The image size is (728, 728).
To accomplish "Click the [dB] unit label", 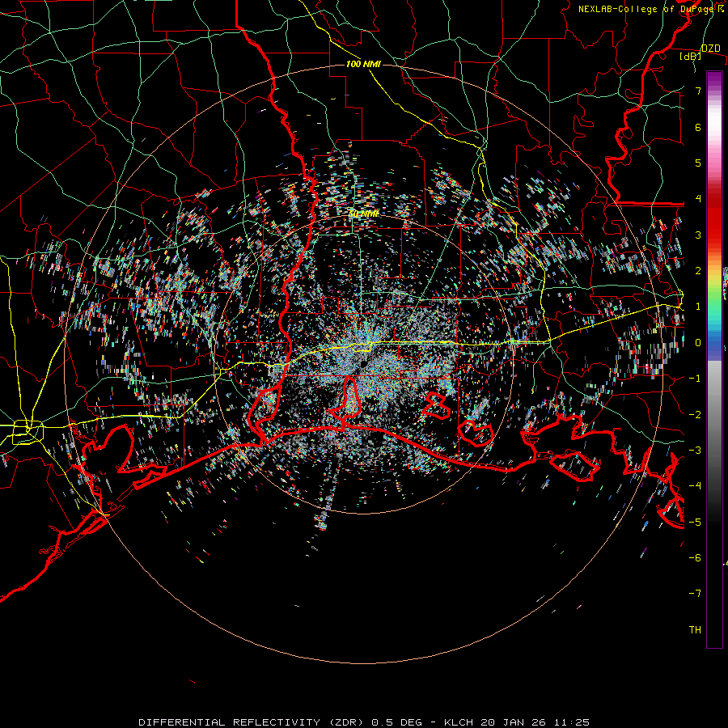I will (690, 57).
